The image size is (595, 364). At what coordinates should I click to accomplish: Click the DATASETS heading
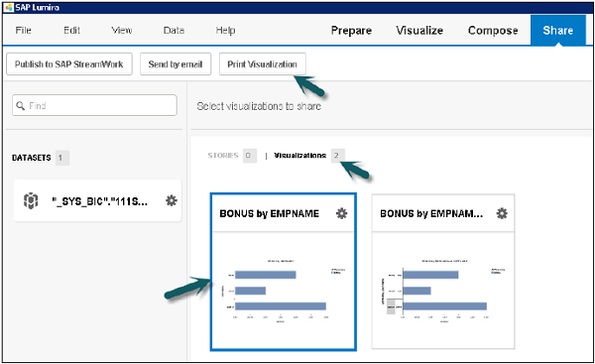31,158
